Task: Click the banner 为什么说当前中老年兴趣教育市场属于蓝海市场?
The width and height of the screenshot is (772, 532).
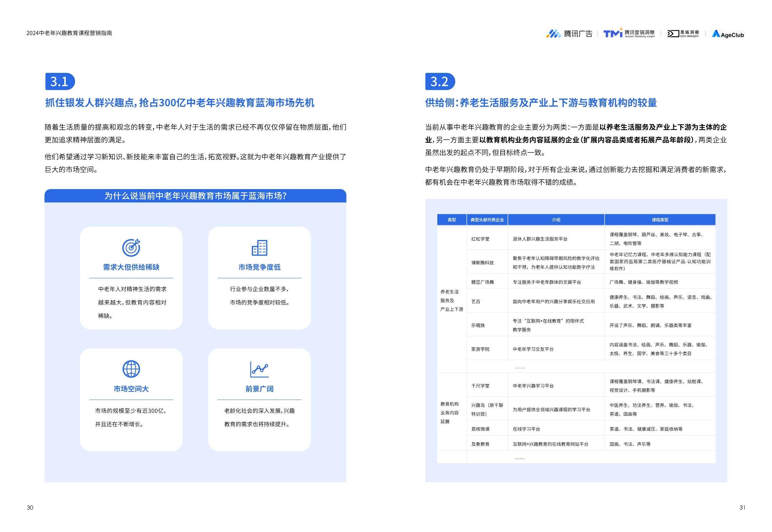Action: pyautogui.click(x=195, y=196)
